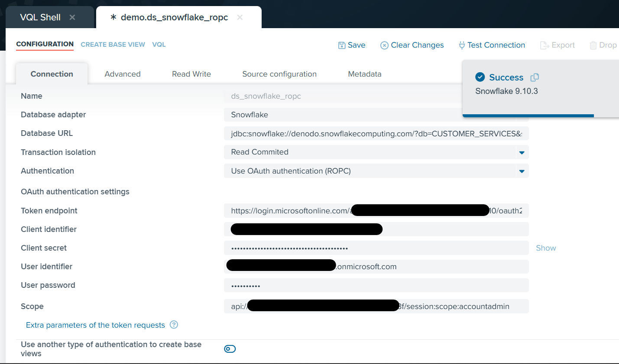The height and width of the screenshot is (364, 619).
Task: Close the VQL Shell tab
Action: coord(72,17)
